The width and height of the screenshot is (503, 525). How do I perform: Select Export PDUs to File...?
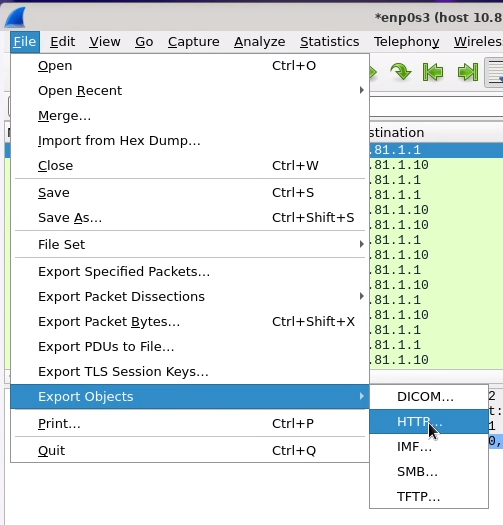point(190,347)
